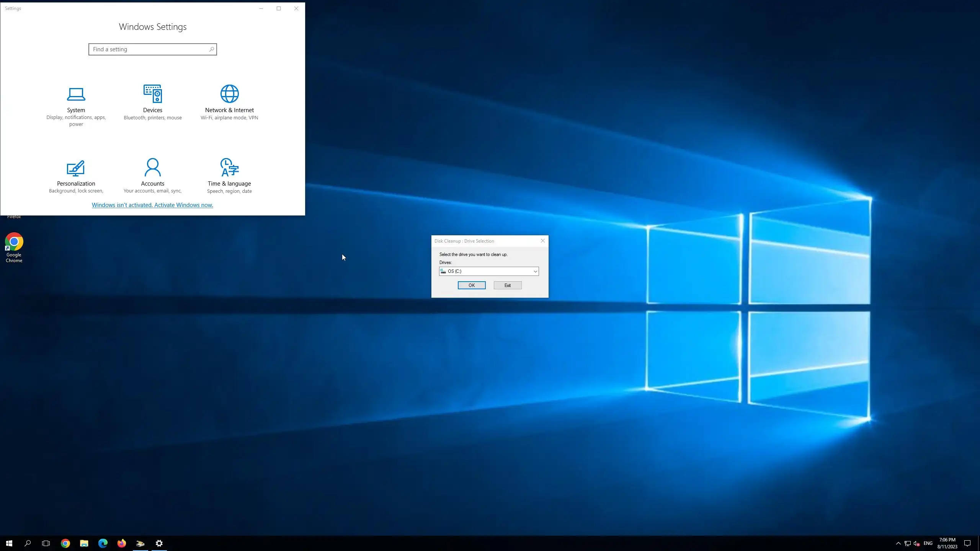Open Task View from the taskbar
Image resolution: width=980 pixels, height=551 pixels.
46,543
